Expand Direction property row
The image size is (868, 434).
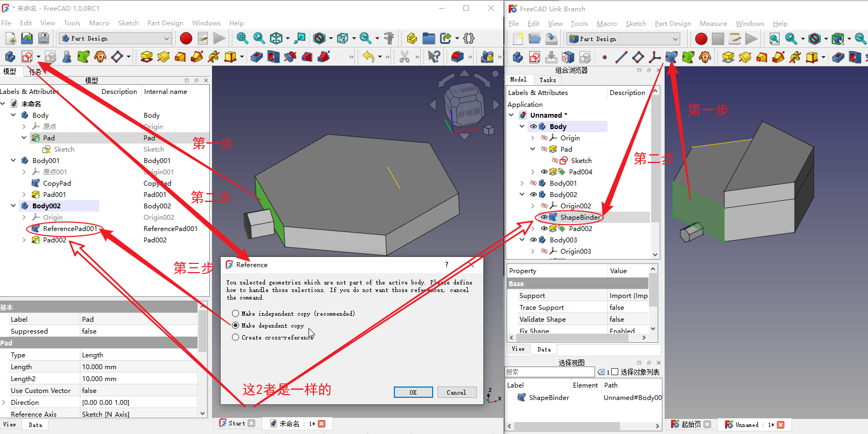click(x=4, y=402)
